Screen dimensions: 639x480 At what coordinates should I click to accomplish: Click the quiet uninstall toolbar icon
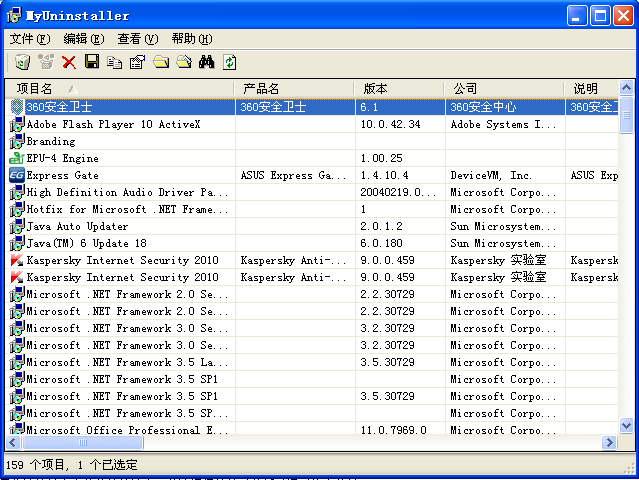click(x=46, y=63)
